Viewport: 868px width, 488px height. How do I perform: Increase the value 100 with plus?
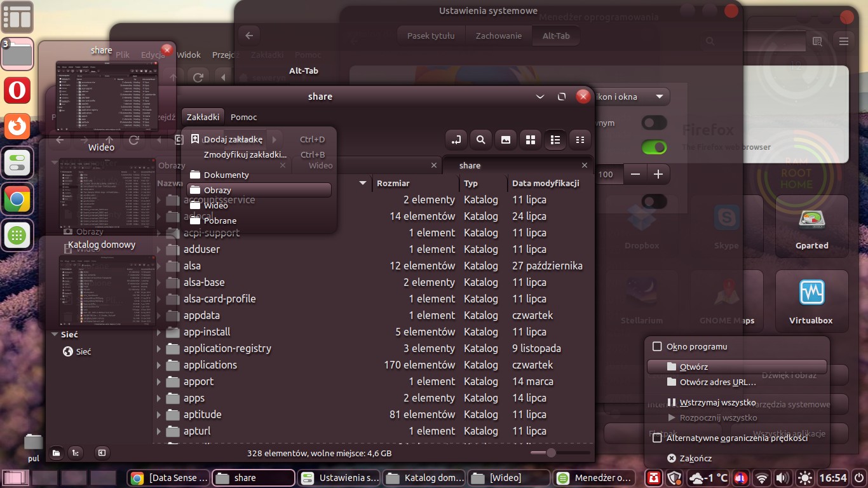pyautogui.click(x=658, y=173)
